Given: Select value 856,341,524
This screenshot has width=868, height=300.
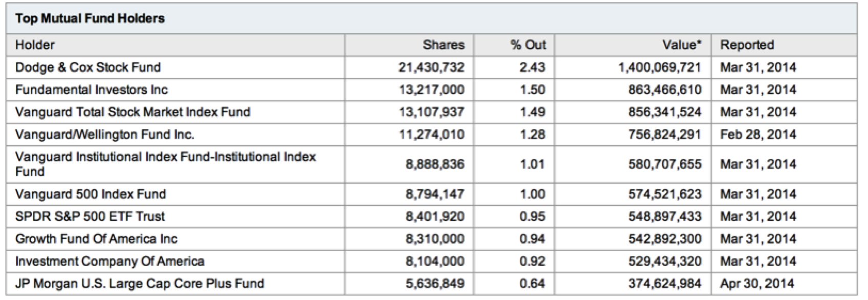Looking at the screenshot, I should [x=665, y=112].
